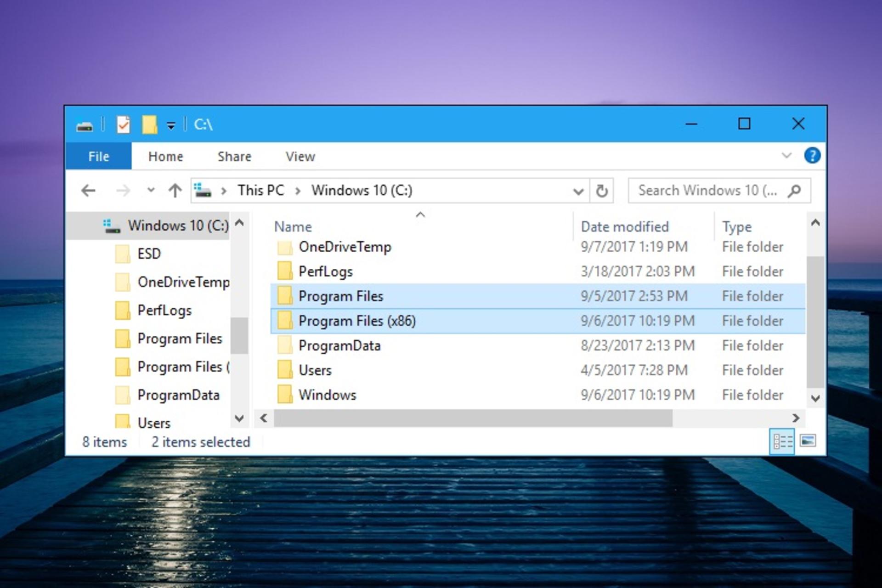Open the Quick Access Toolbar customize dropdown

coord(170,124)
